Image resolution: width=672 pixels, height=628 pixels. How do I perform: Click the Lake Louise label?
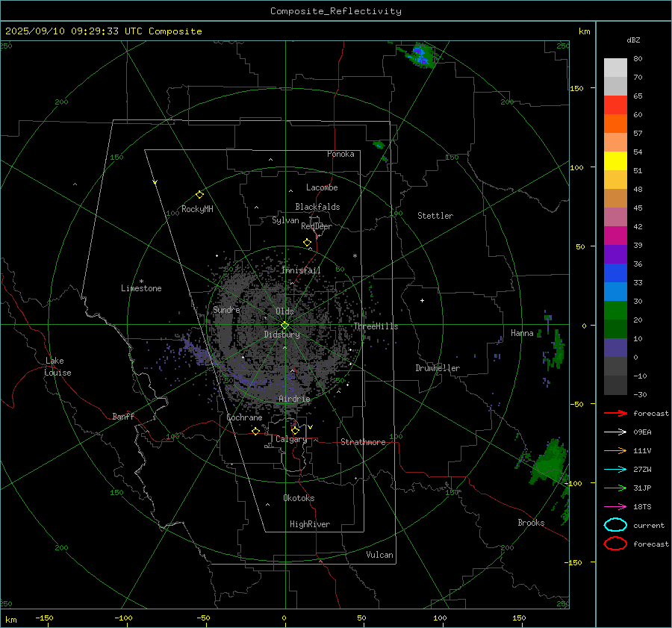tap(57, 367)
